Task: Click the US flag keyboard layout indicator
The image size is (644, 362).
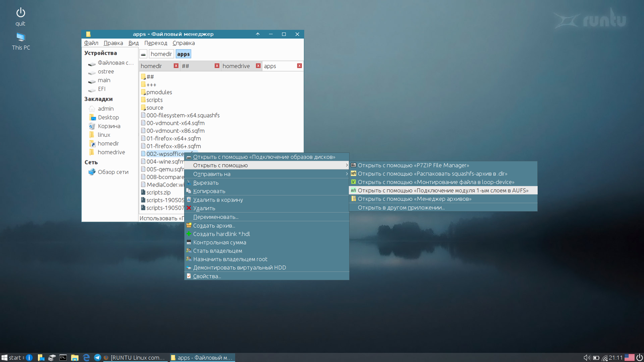Action: point(629,357)
